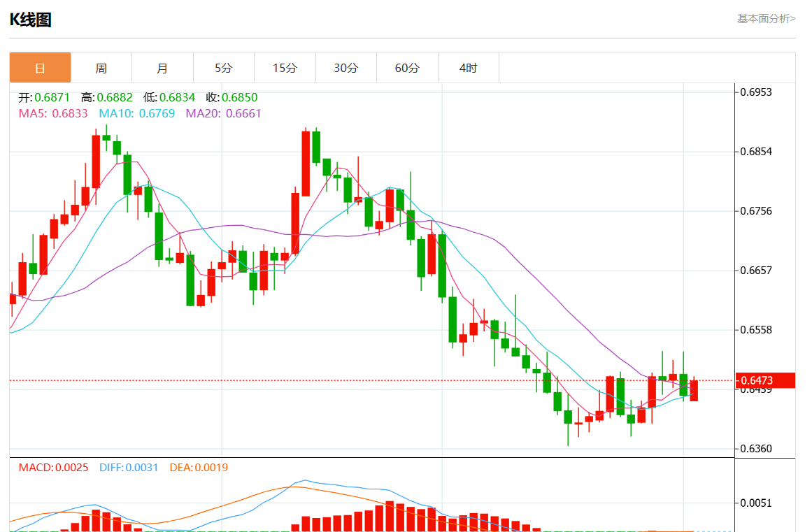
Task: Click the 0.6657 price axis label
Action: 756,271
